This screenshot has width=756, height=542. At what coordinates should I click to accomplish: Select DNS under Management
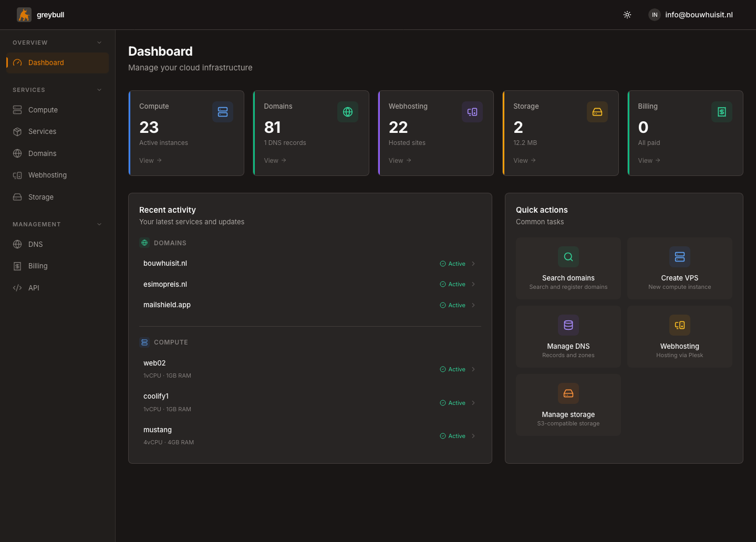tap(35, 244)
